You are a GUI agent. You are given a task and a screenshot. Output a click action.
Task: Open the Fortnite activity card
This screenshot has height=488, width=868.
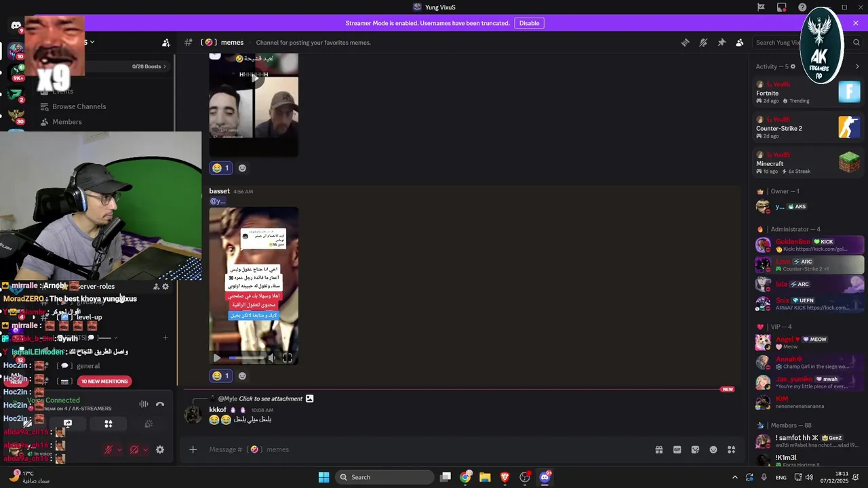pos(808,92)
